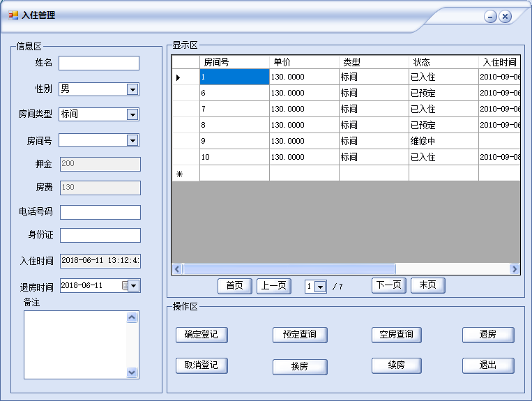Click the 退房 button
The image size is (532, 401).
click(488, 335)
